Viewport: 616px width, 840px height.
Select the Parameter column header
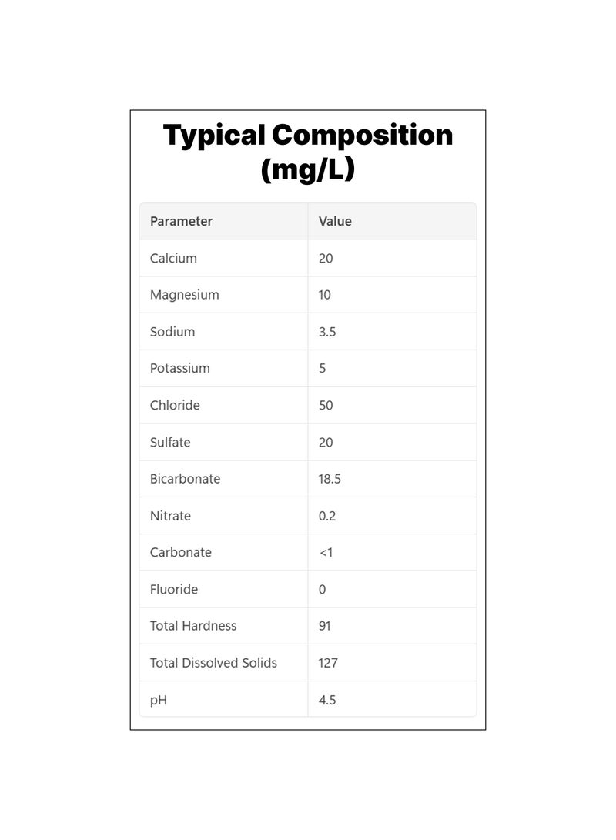[181, 221]
